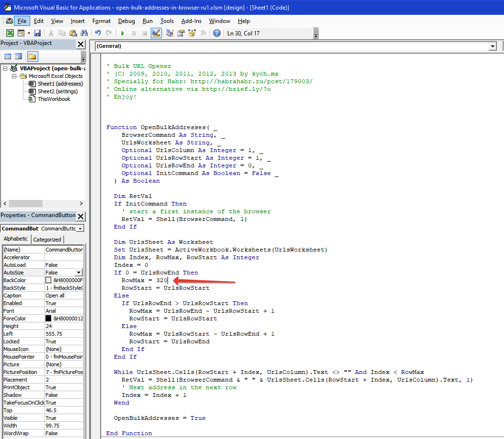
Task: Expand the CommandButton object selector dropdown
Action: click(79, 229)
